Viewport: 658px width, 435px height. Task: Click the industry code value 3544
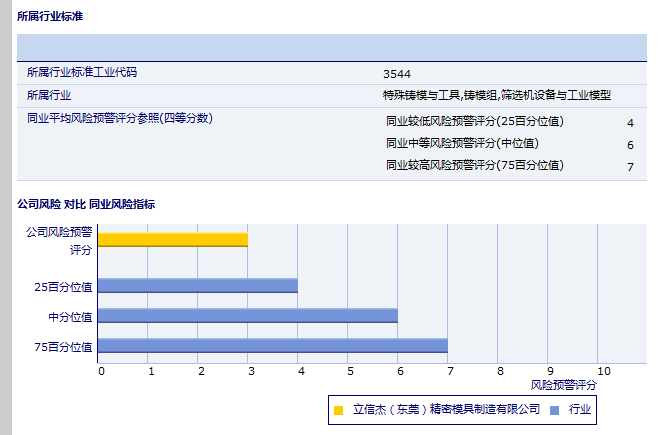click(x=396, y=74)
